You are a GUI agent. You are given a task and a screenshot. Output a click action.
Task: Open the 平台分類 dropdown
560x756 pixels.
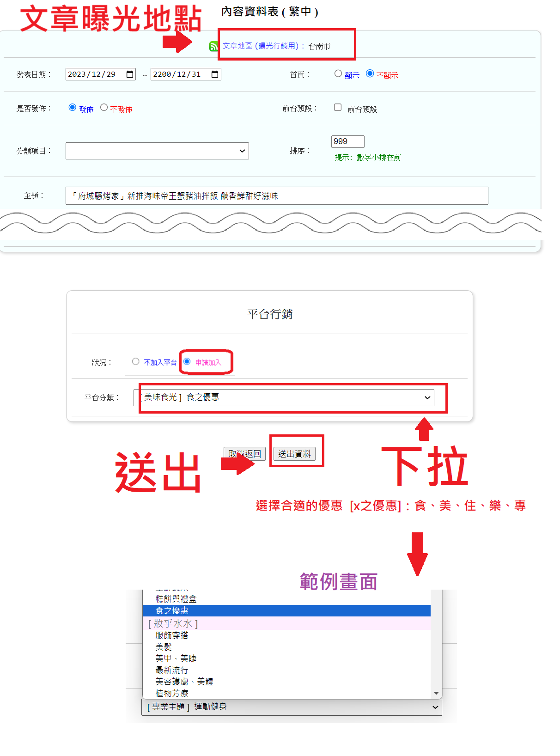coord(286,397)
